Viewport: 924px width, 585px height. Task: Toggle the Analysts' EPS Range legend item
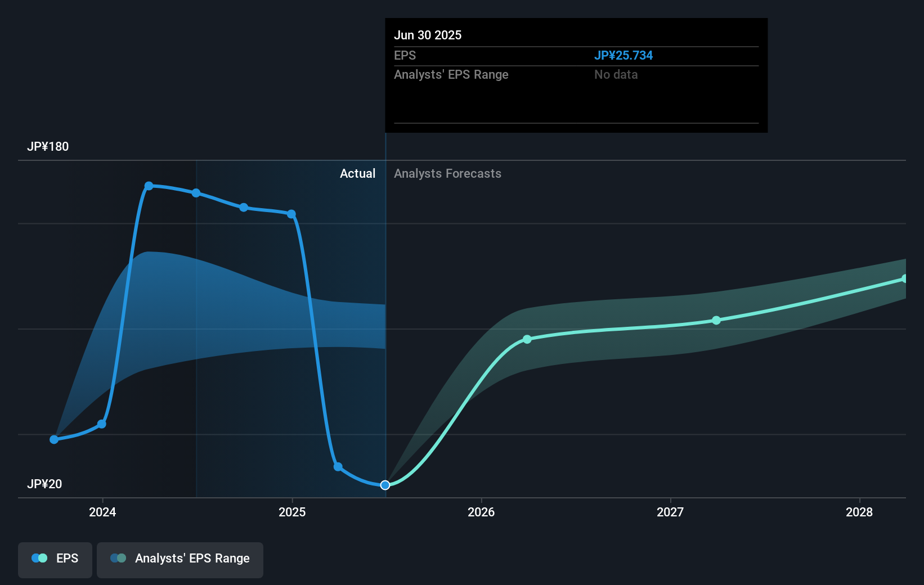(180, 560)
